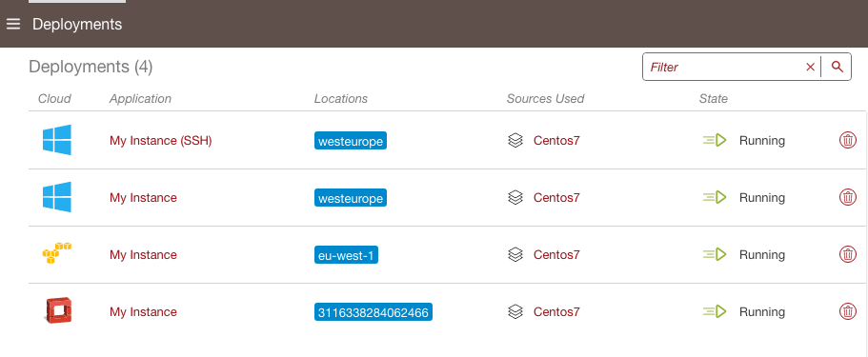This screenshot has height=357, width=868.
Task: Click the source layers icon in second westeurope row
Action: coord(515,198)
